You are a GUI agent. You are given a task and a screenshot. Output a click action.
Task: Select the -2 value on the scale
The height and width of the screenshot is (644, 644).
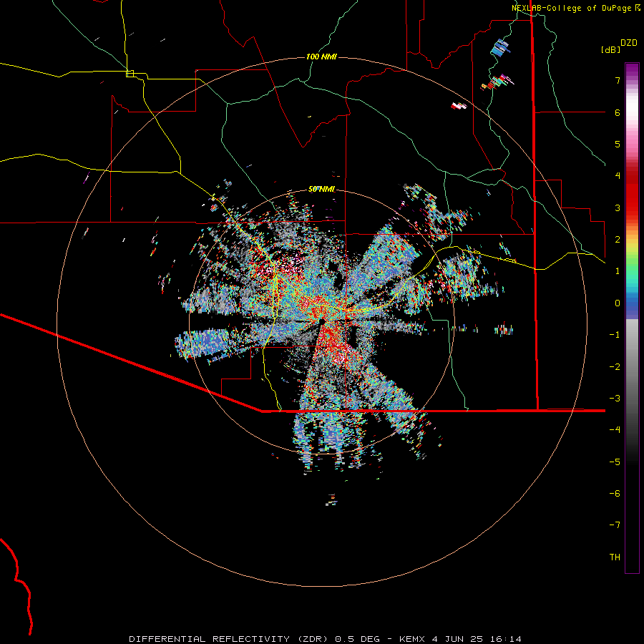click(x=615, y=367)
